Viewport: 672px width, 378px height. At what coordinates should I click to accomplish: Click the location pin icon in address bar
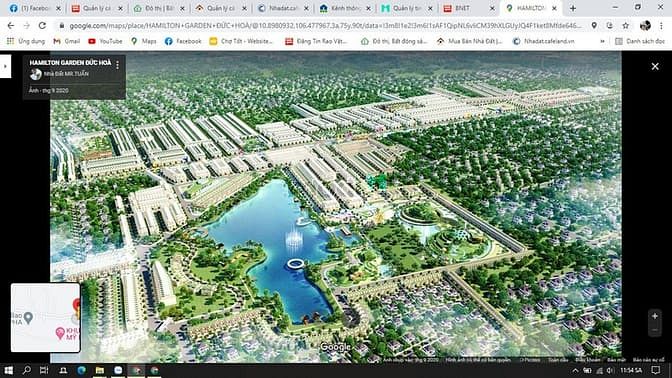594,26
